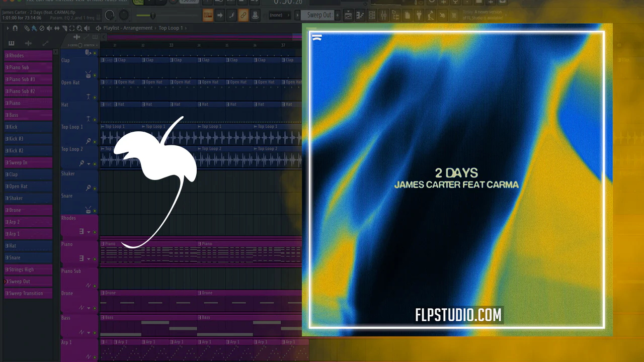644x362 pixels.
Task: Click the hi-hat icon on the Open Hat track
Action: pyautogui.click(x=89, y=96)
